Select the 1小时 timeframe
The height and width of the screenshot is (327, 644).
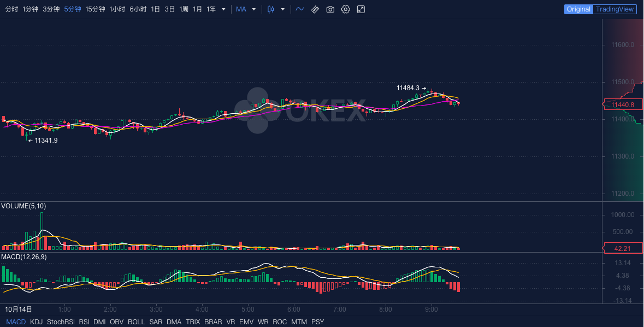click(x=117, y=9)
